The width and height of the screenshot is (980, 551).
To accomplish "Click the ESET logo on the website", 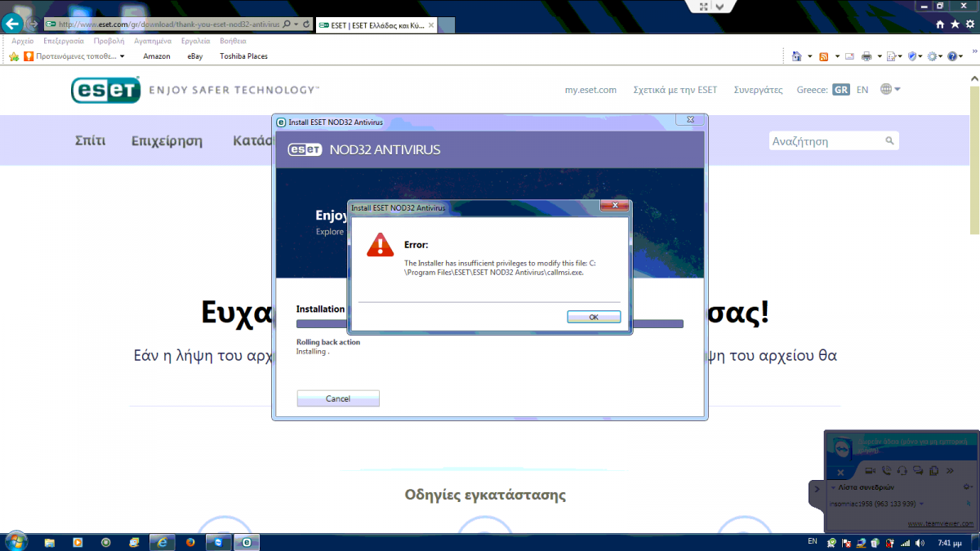I will pos(105,90).
